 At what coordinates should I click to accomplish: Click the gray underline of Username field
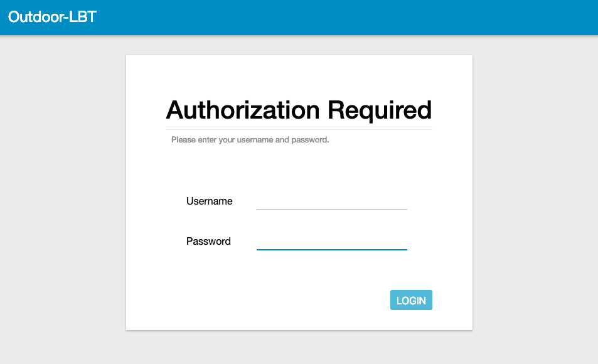pyautogui.click(x=331, y=209)
